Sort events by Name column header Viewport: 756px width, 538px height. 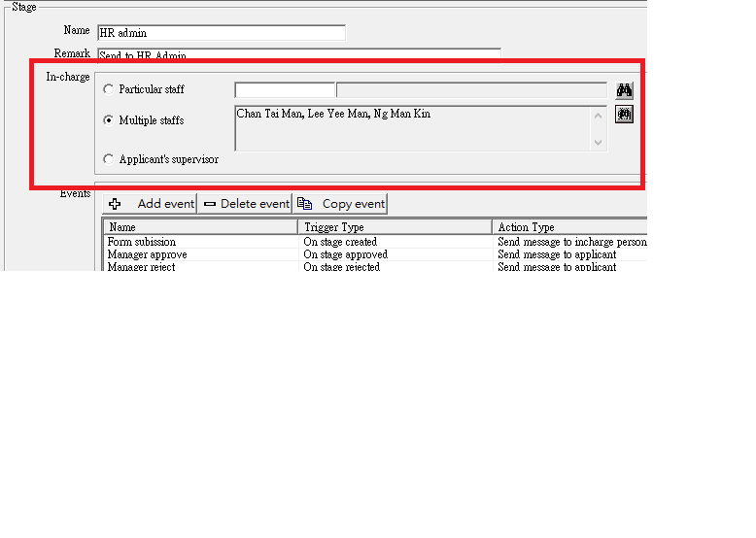click(199, 227)
